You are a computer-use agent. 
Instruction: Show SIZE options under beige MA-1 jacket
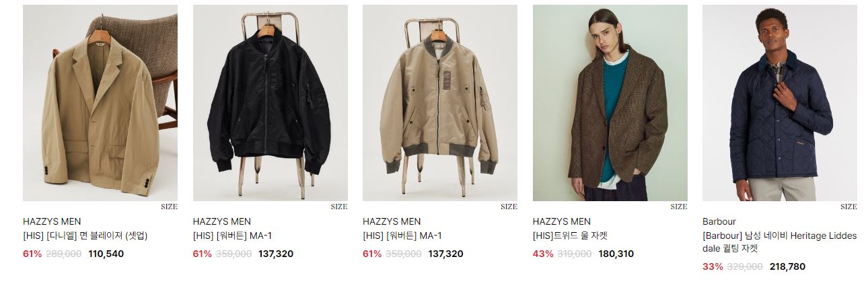pos(509,207)
